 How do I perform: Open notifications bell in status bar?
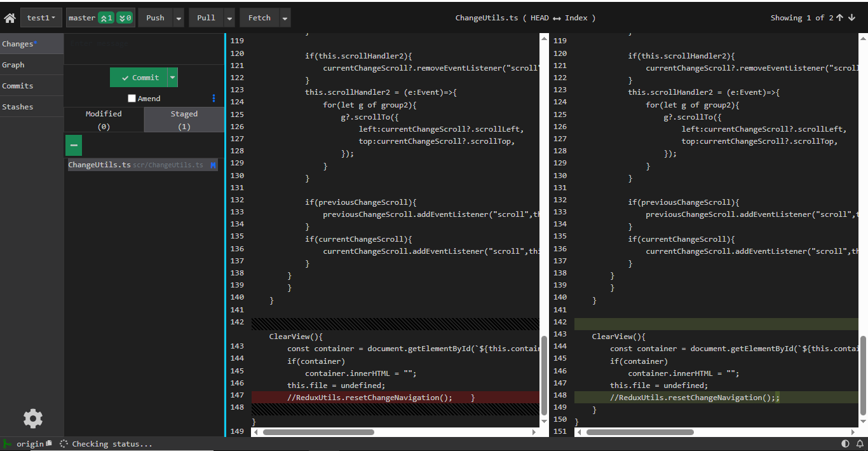pos(860,444)
